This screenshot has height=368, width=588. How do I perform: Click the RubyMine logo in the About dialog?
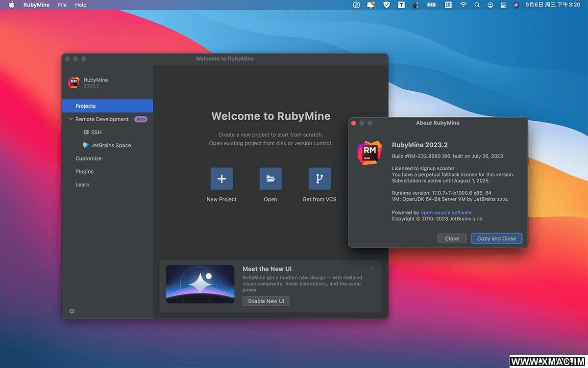coord(369,153)
